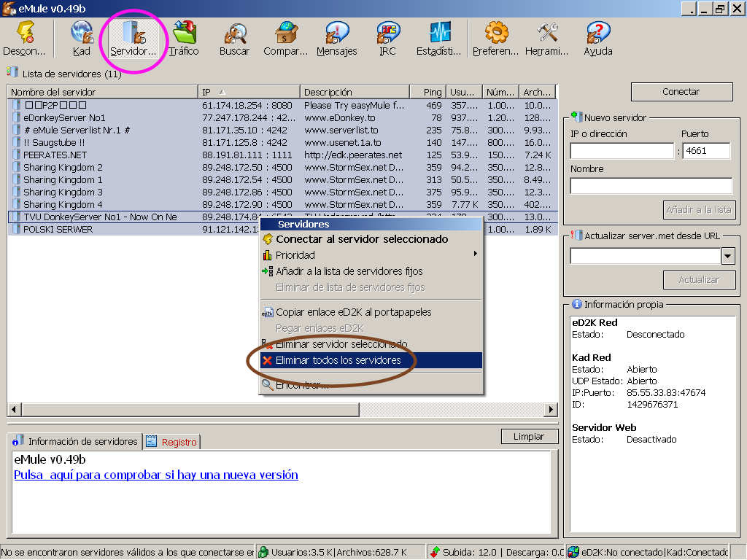Click the Limpiar button

tap(529, 437)
